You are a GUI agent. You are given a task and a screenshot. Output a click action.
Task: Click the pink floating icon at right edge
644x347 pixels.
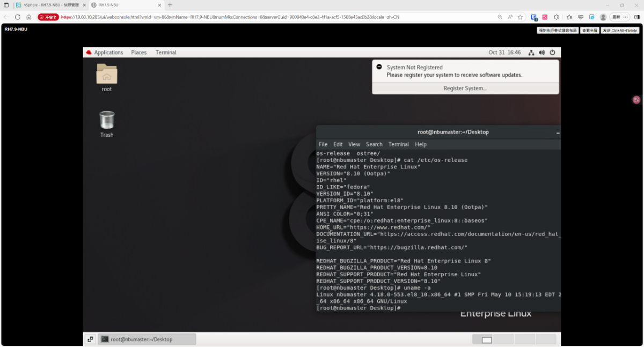pos(636,100)
